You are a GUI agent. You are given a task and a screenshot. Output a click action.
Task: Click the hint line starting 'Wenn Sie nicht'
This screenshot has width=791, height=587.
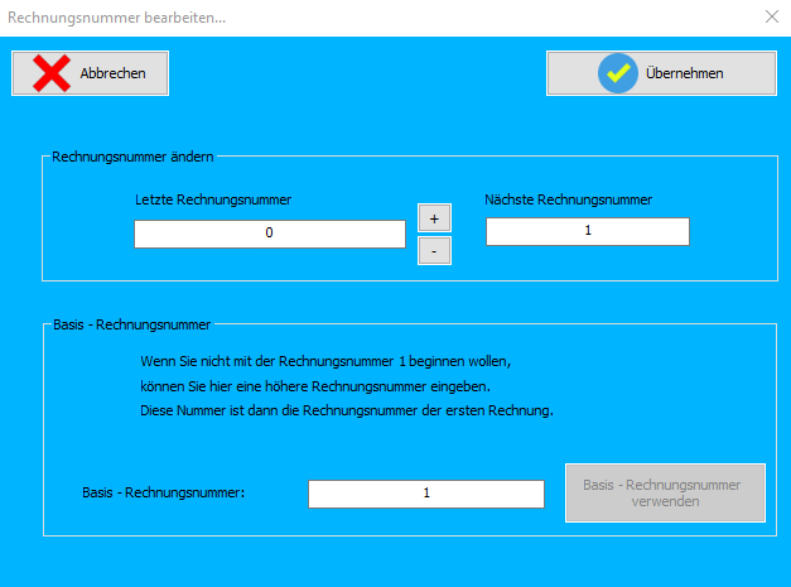coord(326,360)
